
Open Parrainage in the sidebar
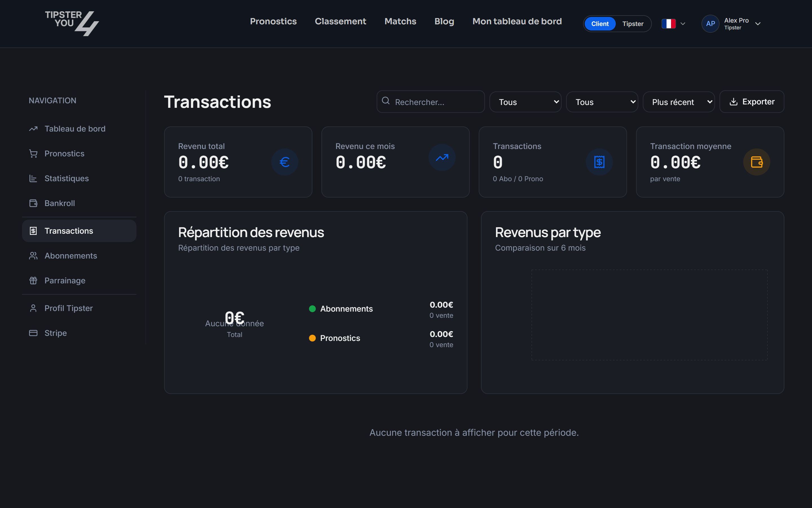pos(79,281)
